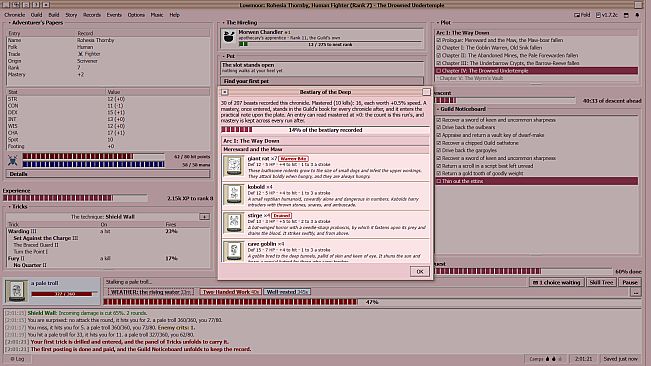Toggle Chapter III: The Underbarrow Crypts checkbox
The width and height of the screenshot is (651, 366).
click(x=438, y=63)
